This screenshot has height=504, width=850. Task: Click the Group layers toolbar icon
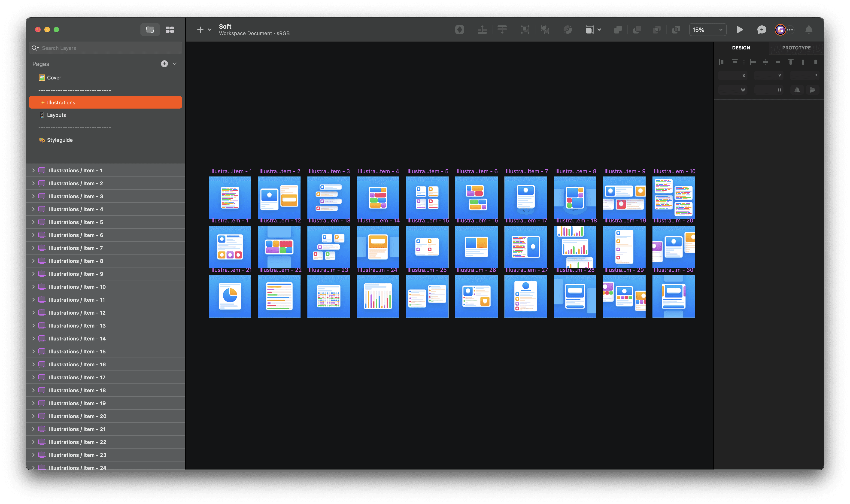point(525,30)
